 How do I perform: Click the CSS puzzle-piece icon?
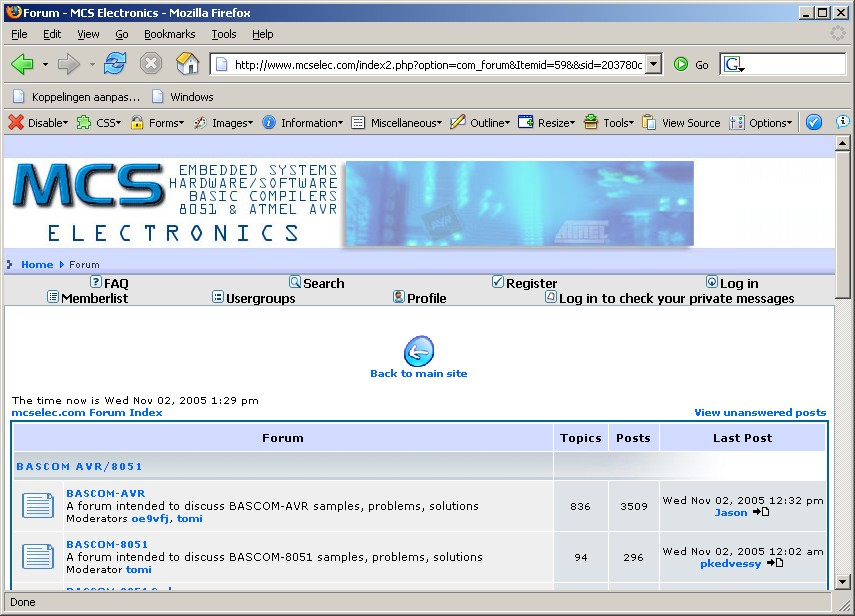click(83, 122)
